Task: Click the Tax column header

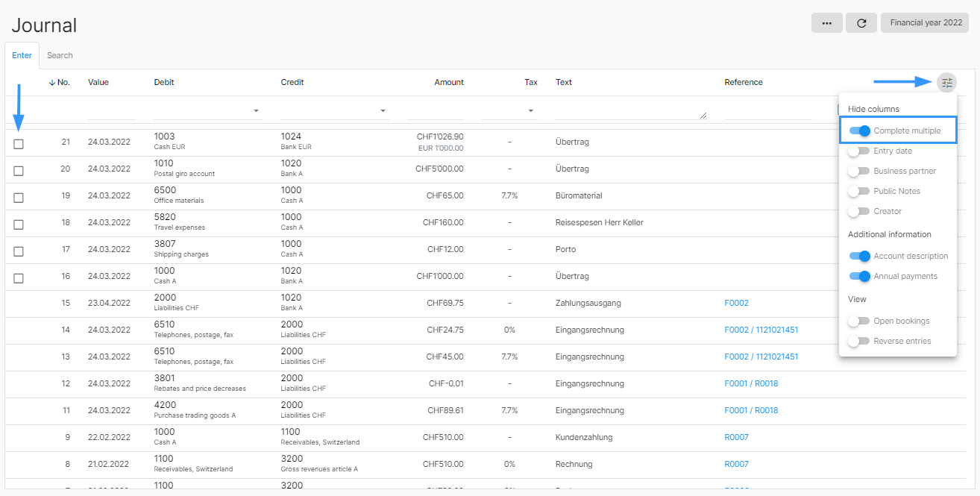Action: pos(531,82)
